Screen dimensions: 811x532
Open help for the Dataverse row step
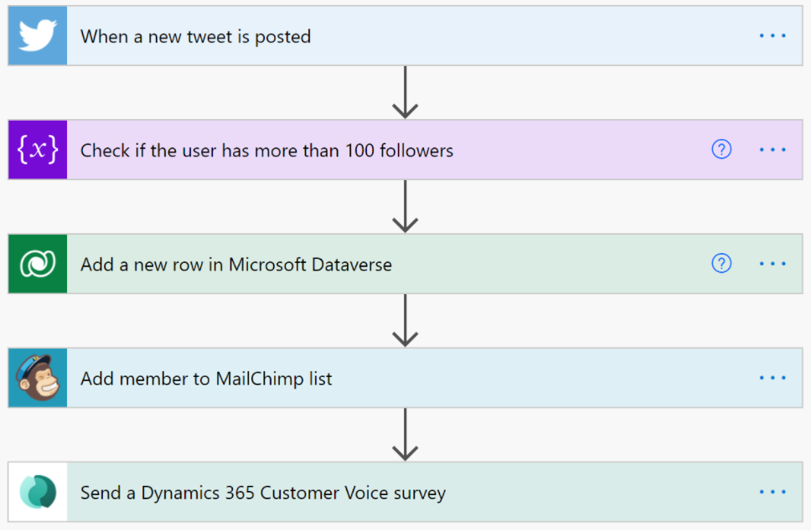coord(721,264)
